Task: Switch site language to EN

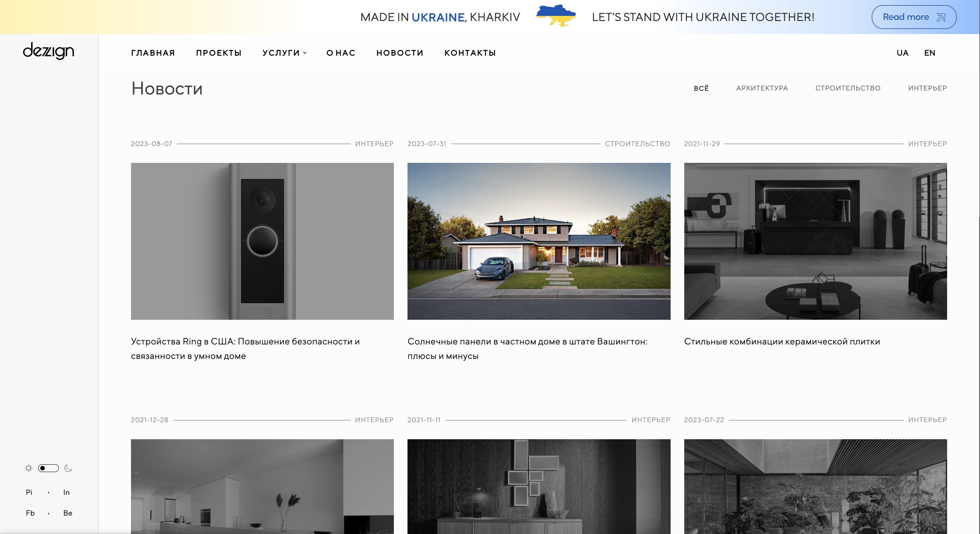Action: [930, 53]
